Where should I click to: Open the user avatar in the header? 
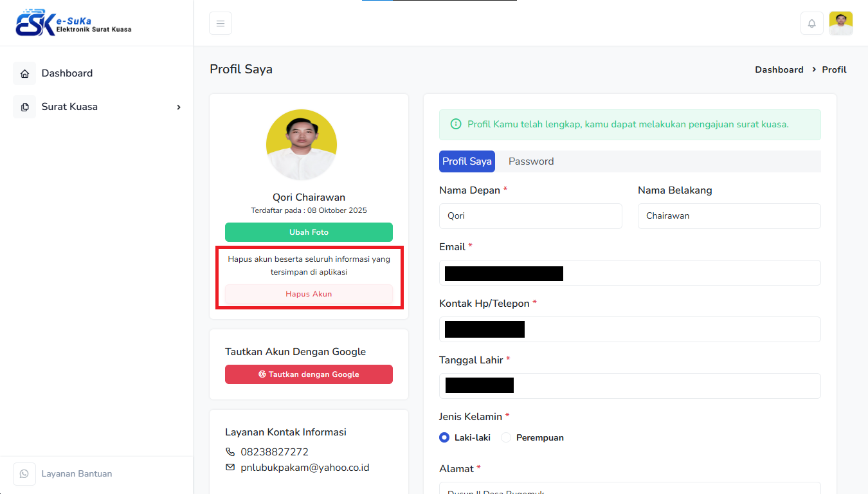coord(840,23)
